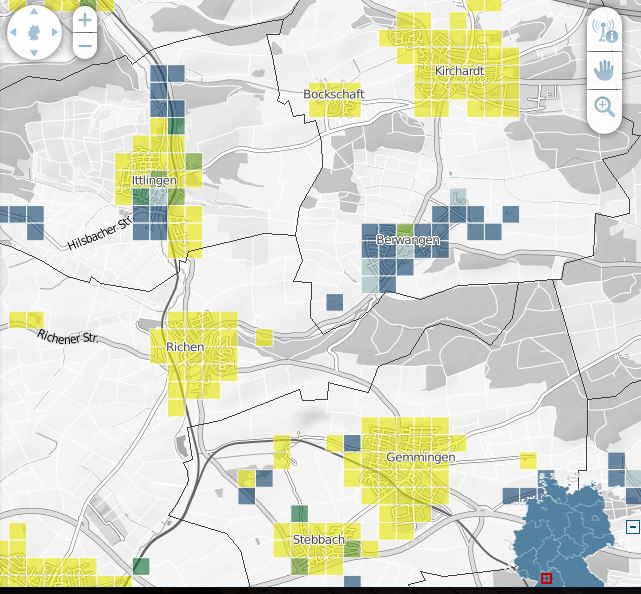
Task: Pan the map down with the down arrow
Action: [34, 53]
